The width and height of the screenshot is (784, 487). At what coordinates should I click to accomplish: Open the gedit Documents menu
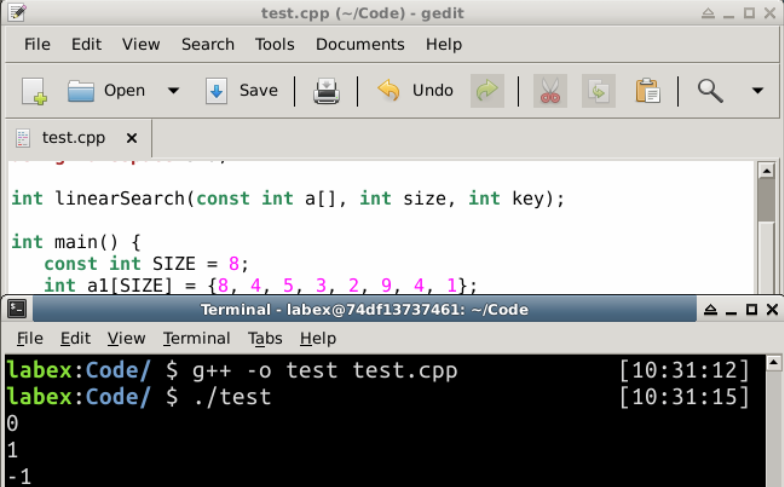point(359,44)
